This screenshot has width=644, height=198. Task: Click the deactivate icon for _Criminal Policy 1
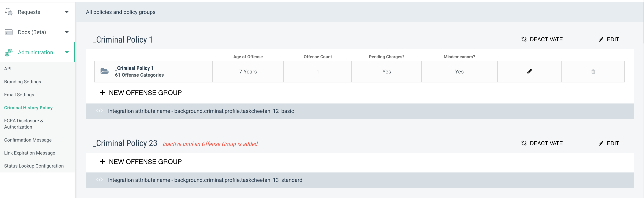(x=524, y=39)
